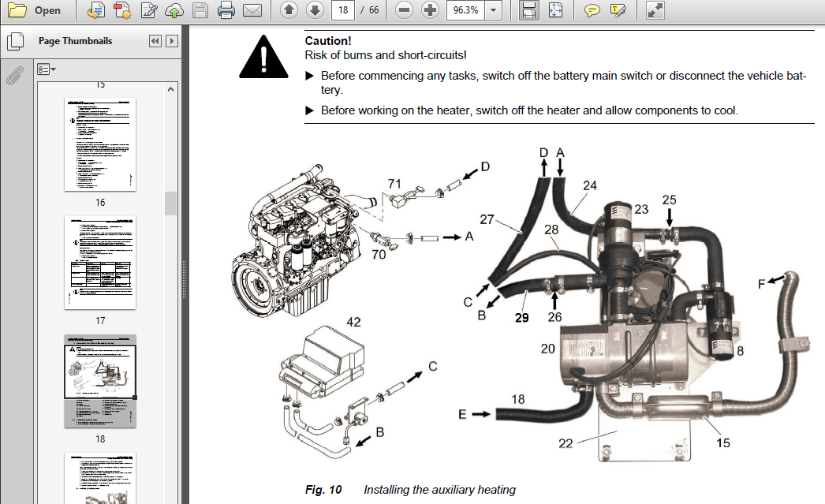The image size is (825, 504).
Task: Click the 'Fig. 10' caption label
Action: [x=323, y=489]
